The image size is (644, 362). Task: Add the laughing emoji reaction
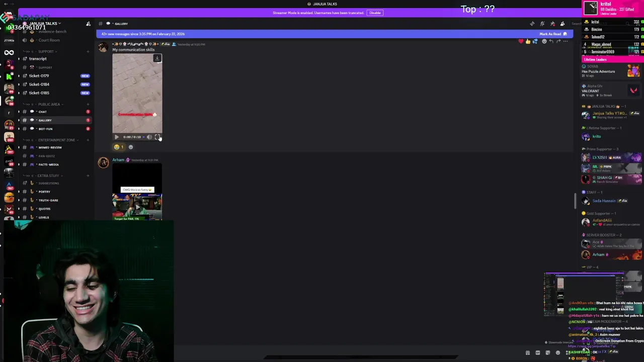pyautogui.click(x=119, y=147)
